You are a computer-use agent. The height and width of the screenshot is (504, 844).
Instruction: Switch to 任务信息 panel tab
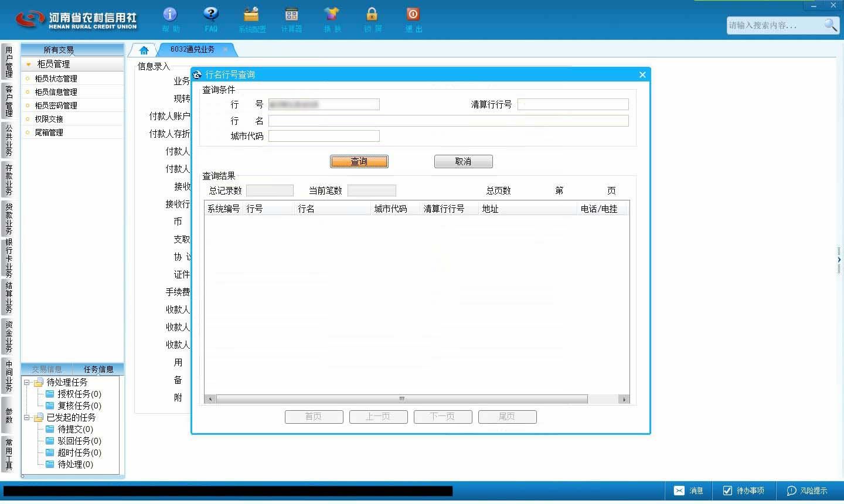98,369
